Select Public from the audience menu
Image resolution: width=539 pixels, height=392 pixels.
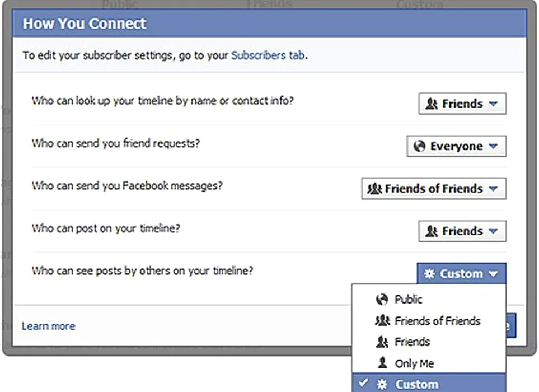pyautogui.click(x=409, y=300)
